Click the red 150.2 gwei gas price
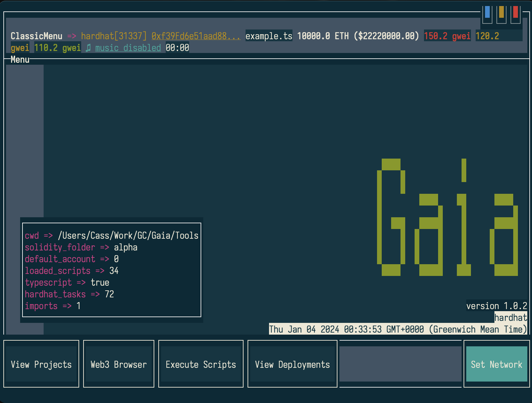This screenshot has height=403, width=532. 447,36
